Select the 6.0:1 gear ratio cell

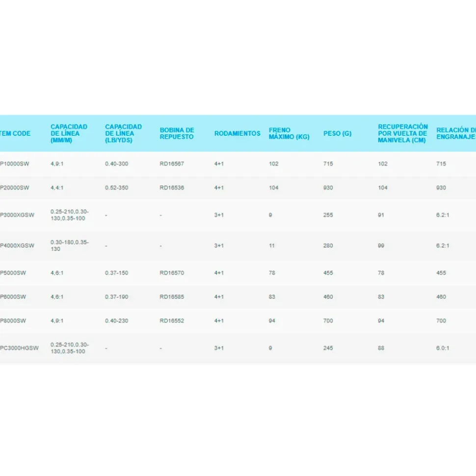pyautogui.click(x=443, y=348)
